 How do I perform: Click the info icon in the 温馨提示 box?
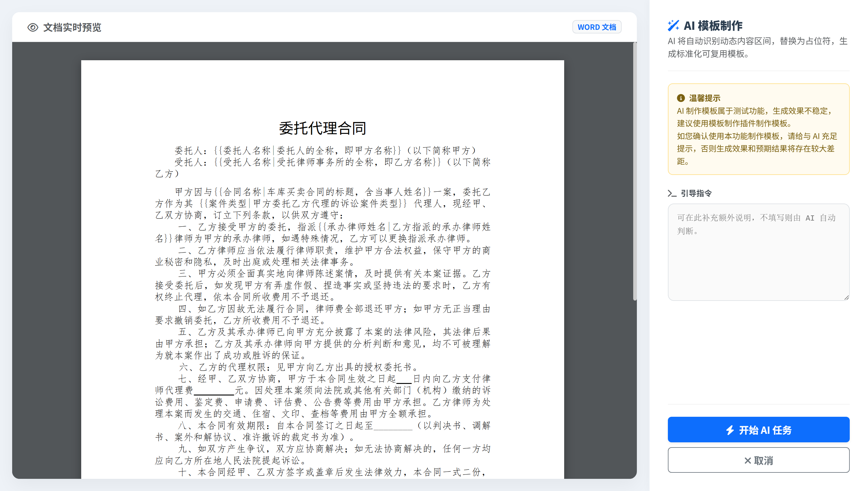pyautogui.click(x=681, y=98)
